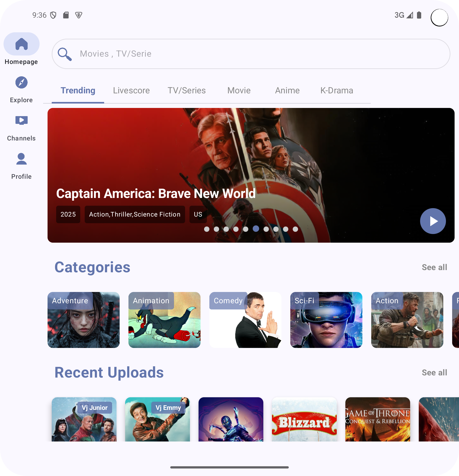
Task: Switch to the Anime tab
Action: [287, 91]
